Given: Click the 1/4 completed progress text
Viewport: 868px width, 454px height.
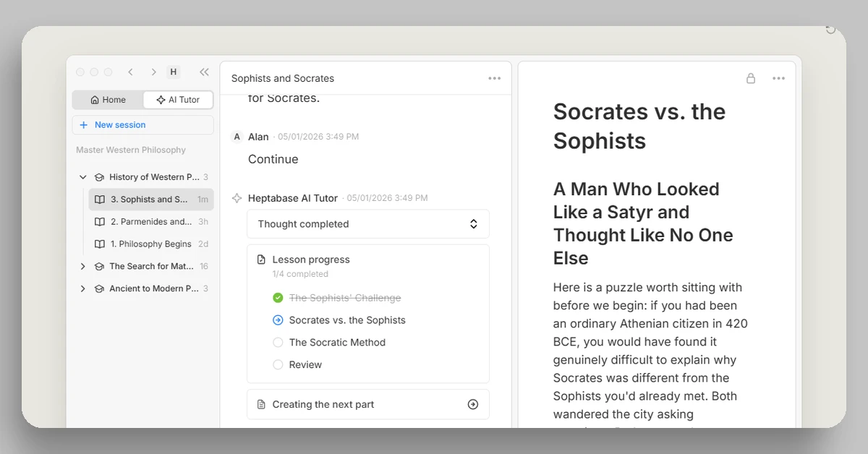Looking at the screenshot, I should pyautogui.click(x=300, y=274).
